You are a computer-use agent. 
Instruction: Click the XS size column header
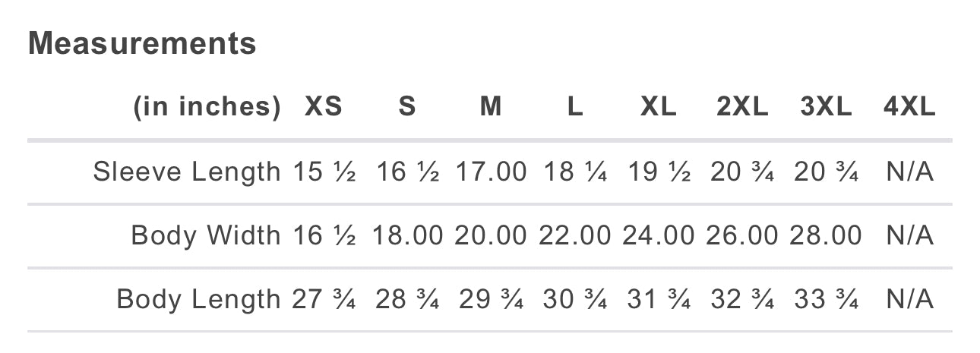click(x=324, y=108)
